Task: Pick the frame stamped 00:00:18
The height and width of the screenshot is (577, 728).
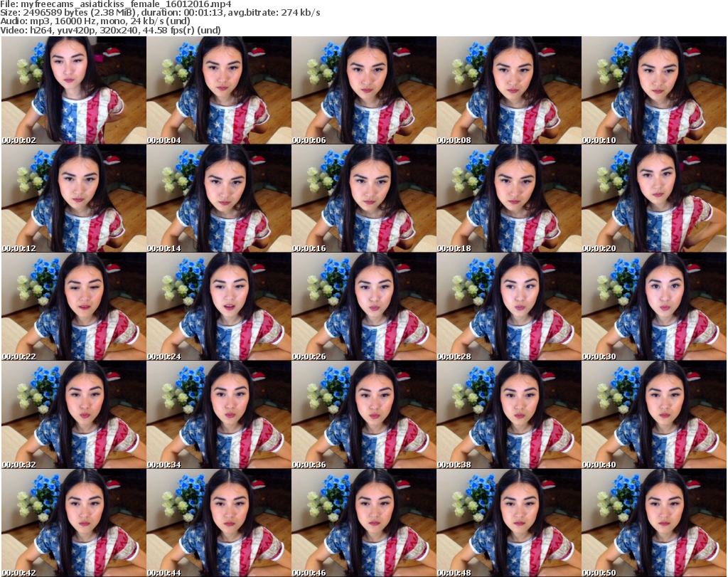Action: 509,198
